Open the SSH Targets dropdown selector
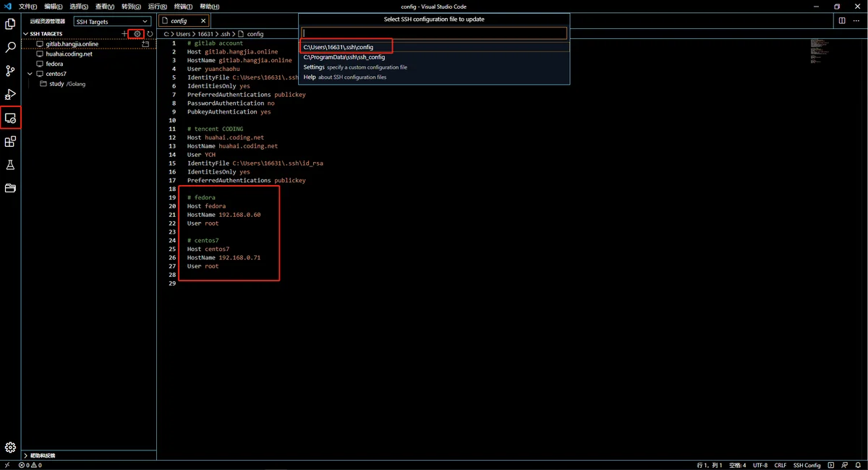 click(113, 22)
